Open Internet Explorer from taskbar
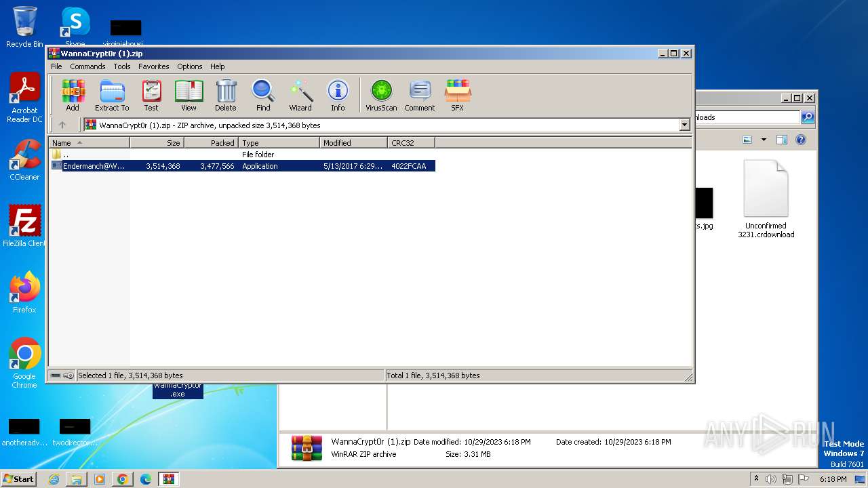The height and width of the screenshot is (488, 868). coord(54,479)
